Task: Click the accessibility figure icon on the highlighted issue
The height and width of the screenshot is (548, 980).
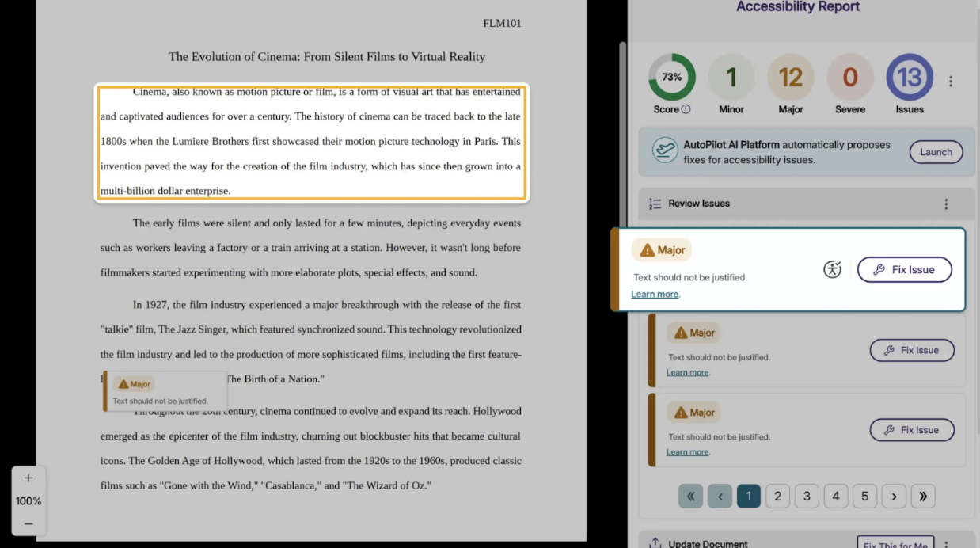Action: pyautogui.click(x=832, y=269)
